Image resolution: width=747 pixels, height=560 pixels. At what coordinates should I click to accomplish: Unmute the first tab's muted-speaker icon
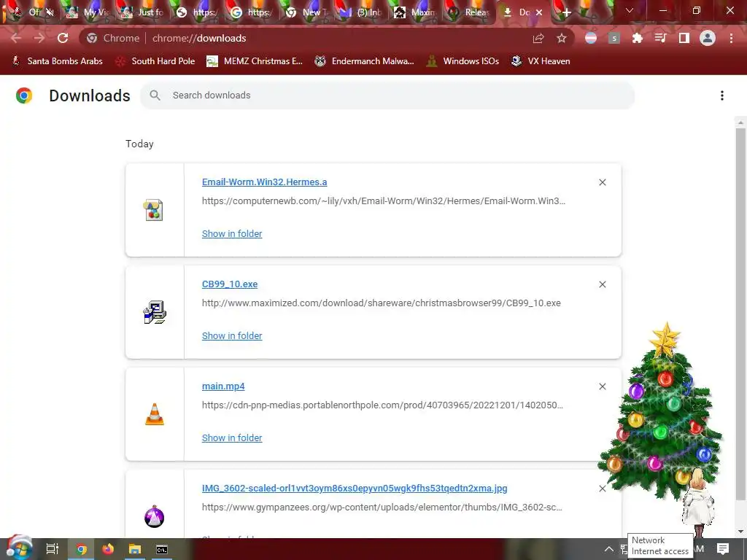pyautogui.click(x=50, y=12)
